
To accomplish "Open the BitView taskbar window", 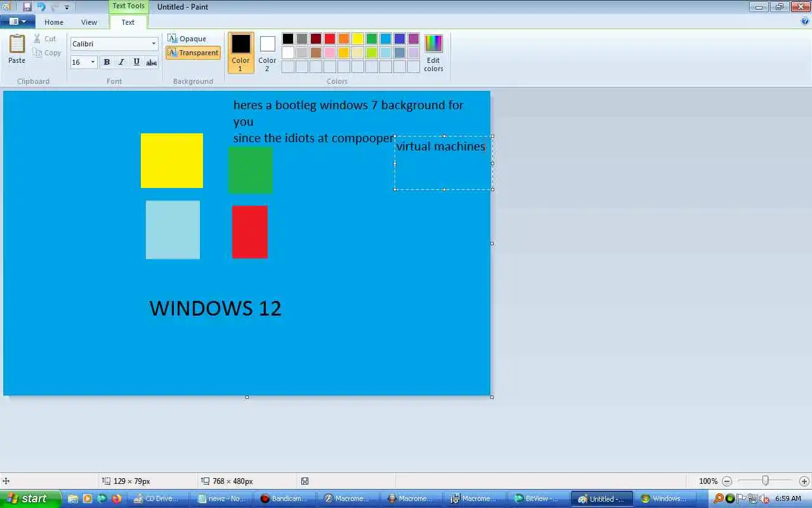I will click(539, 499).
